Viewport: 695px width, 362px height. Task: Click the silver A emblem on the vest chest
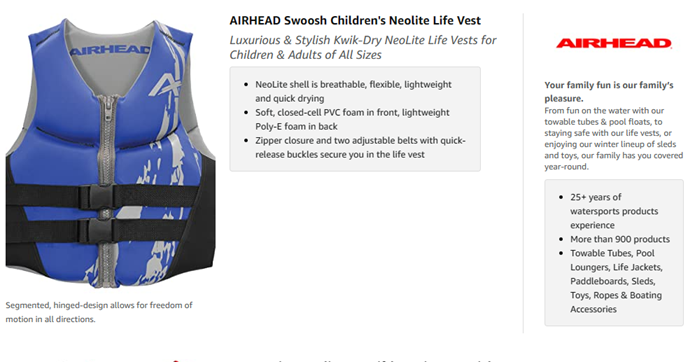click(x=165, y=85)
